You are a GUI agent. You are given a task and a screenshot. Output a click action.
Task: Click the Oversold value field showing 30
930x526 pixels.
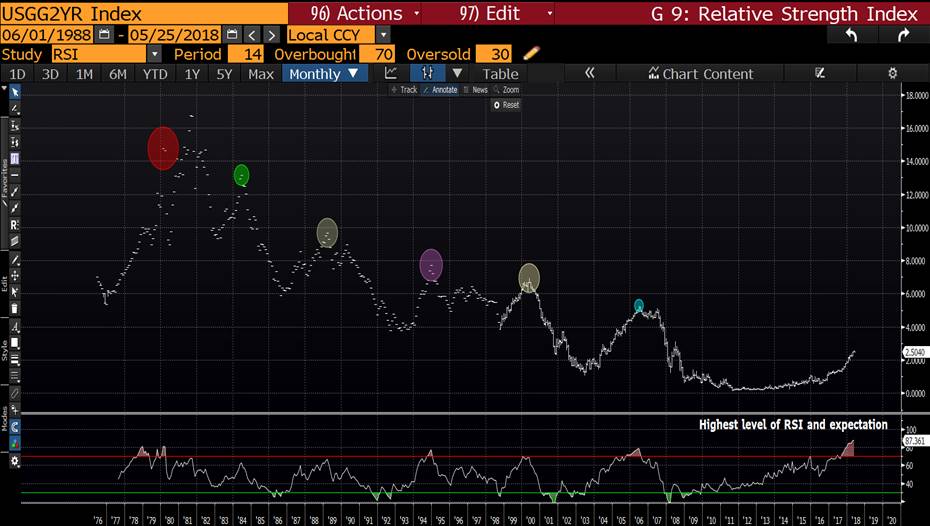(x=493, y=54)
